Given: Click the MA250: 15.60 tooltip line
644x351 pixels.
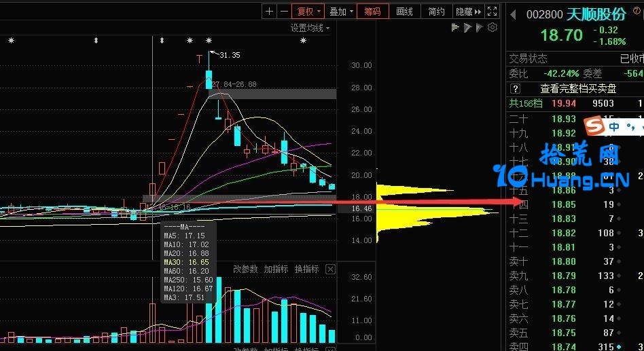Looking at the screenshot, I should (x=189, y=280).
